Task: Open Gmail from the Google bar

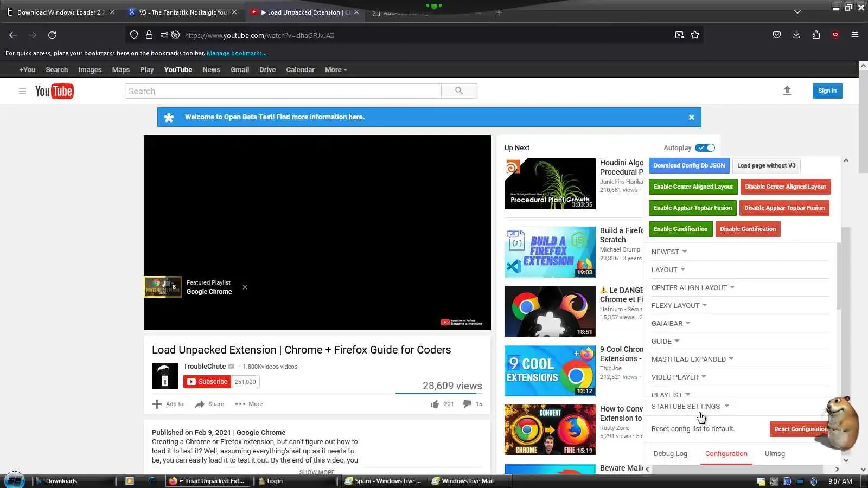Action: coord(240,70)
